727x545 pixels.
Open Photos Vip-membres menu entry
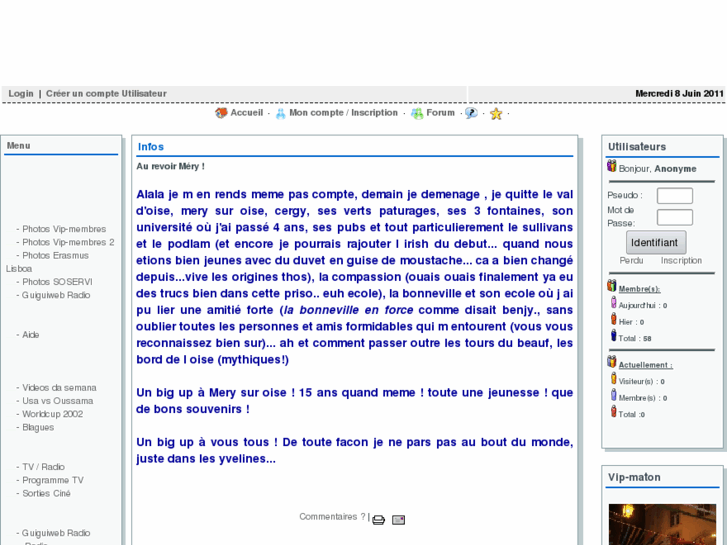point(64,229)
